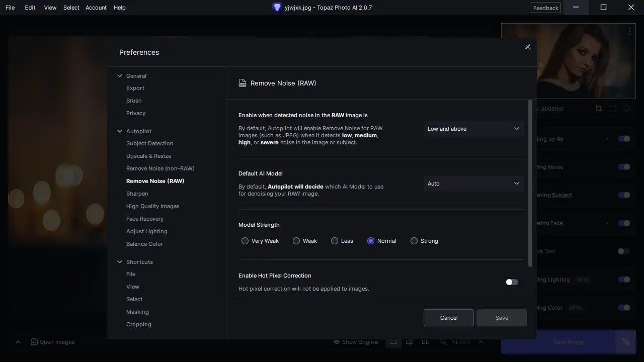Viewport: 644px width, 362px height.
Task: Open the Default AI Model dropdown
Action: coord(473,184)
